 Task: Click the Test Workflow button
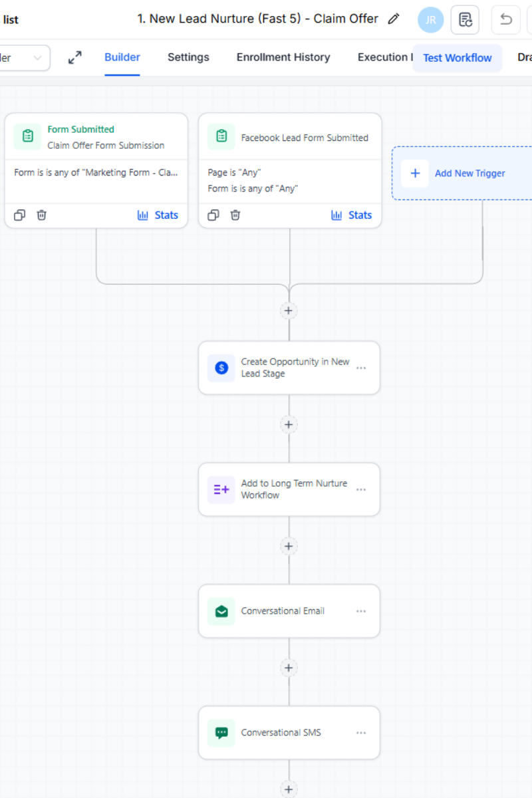click(x=458, y=58)
